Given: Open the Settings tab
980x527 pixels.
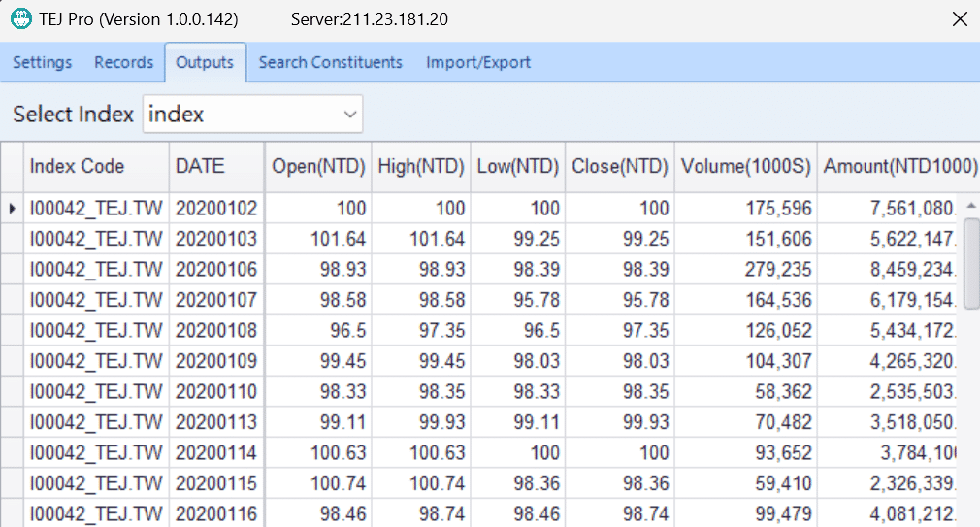Looking at the screenshot, I should [42, 63].
